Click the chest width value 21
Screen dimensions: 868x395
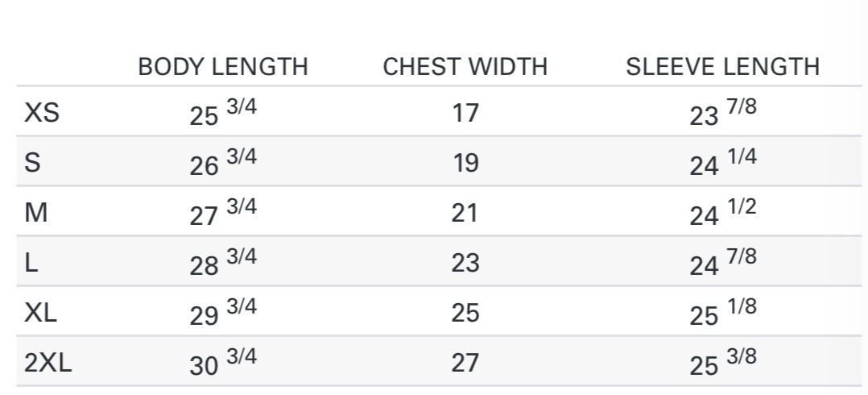point(465,213)
